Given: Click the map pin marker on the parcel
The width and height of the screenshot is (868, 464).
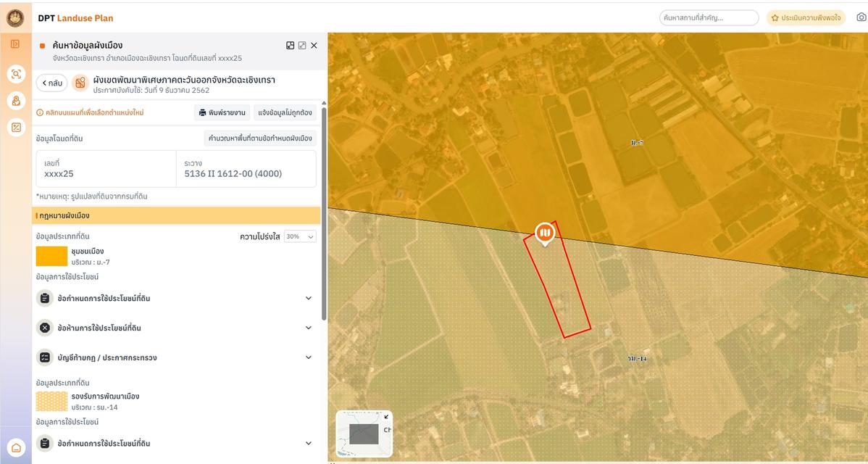Looking at the screenshot, I should point(545,233).
